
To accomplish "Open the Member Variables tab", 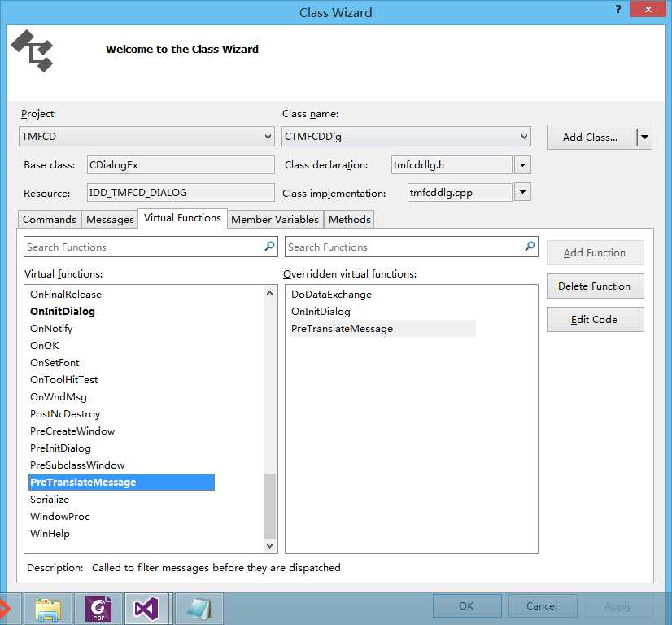I will pyautogui.click(x=275, y=220).
